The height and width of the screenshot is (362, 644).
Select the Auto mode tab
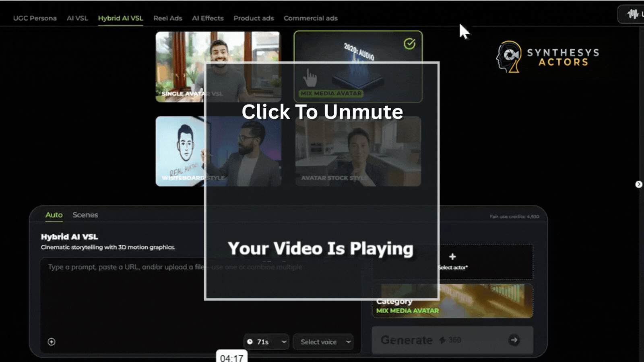[54, 215]
